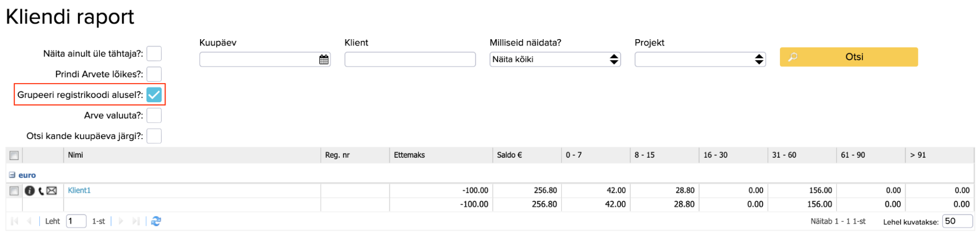Select the Klient1 row checkbox
This screenshot has width=980, height=234.
point(14,190)
